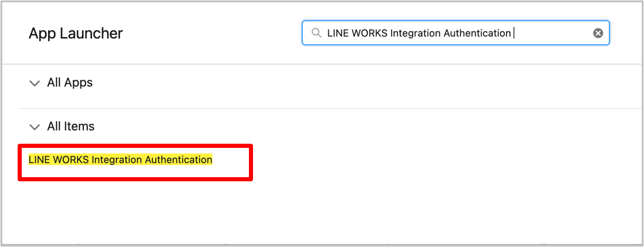This screenshot has width=644, height=247.
Task: Click inside the App Launcher search field
Action: [456, 33]
